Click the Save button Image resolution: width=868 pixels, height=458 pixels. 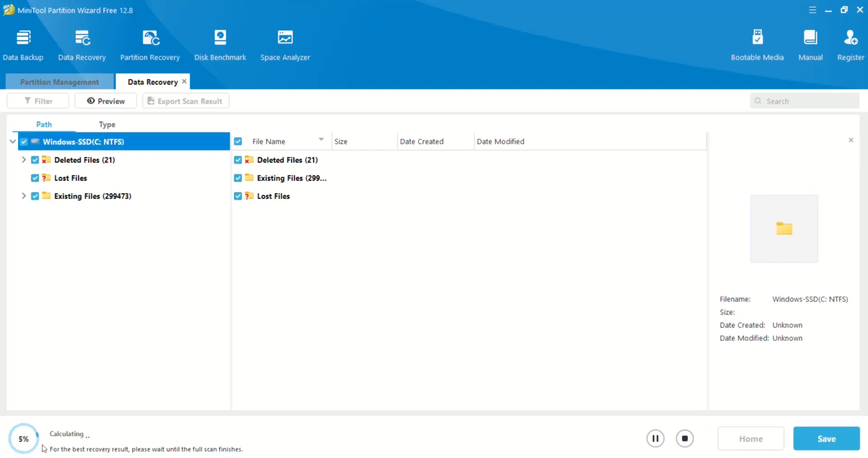pyautogui.click(x=826, y=439)
